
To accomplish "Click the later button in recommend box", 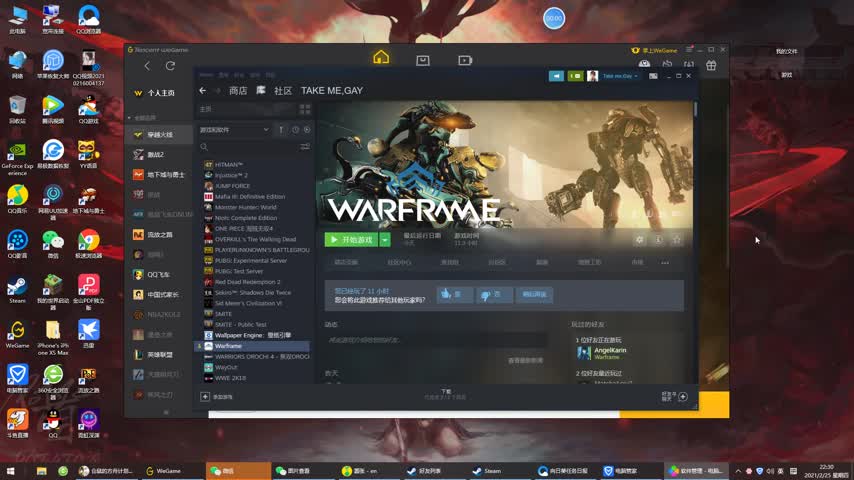I will point(534,294).
